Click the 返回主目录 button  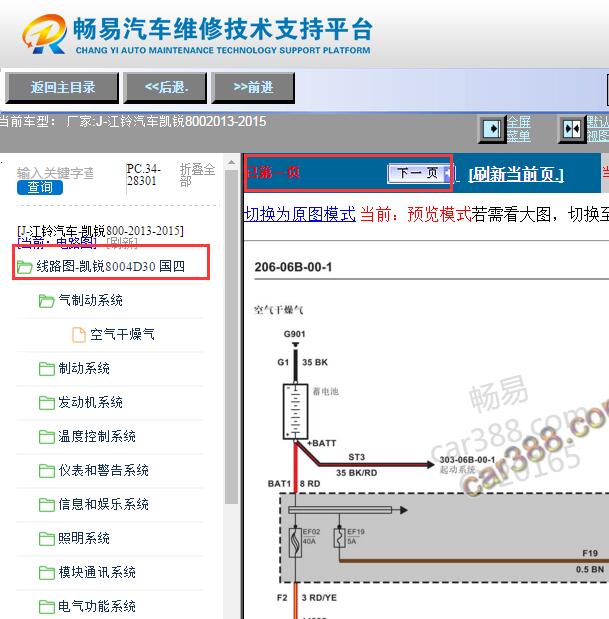(x=62, y=87)
